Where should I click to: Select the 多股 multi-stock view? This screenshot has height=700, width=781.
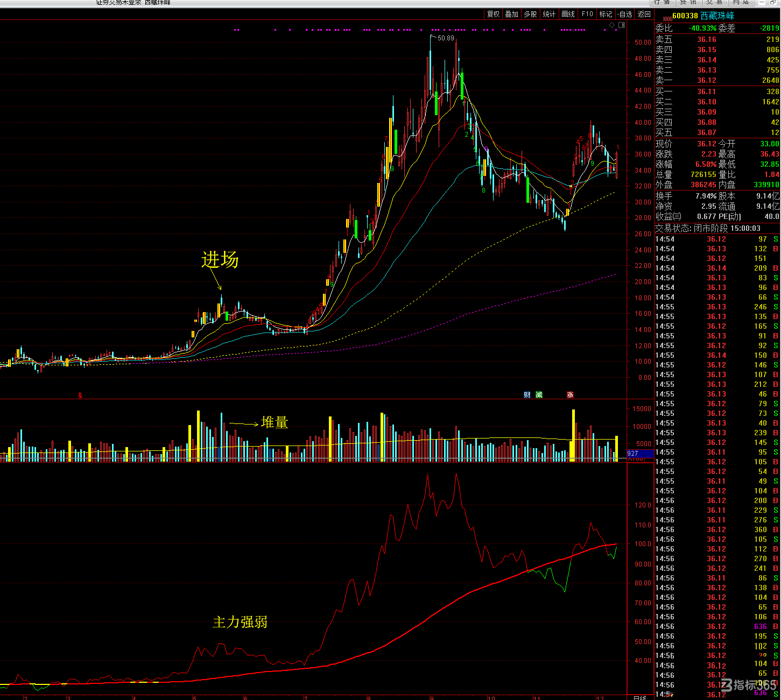pyautogui.click(x=530, y=14)
